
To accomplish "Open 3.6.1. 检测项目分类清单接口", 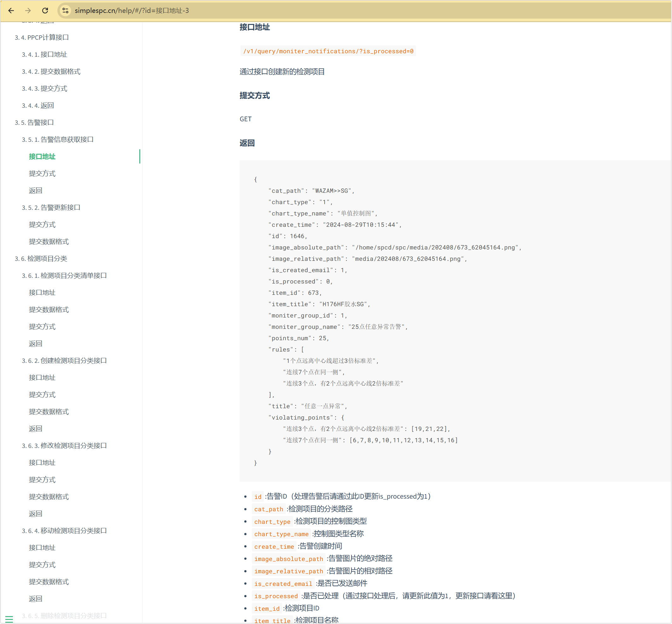I will (64, 276).
